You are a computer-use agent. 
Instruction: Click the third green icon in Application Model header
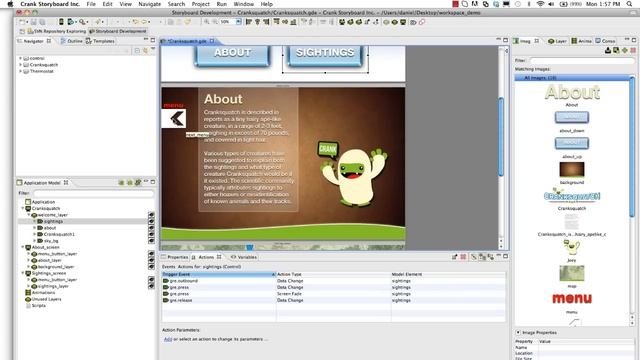[138, 182]
